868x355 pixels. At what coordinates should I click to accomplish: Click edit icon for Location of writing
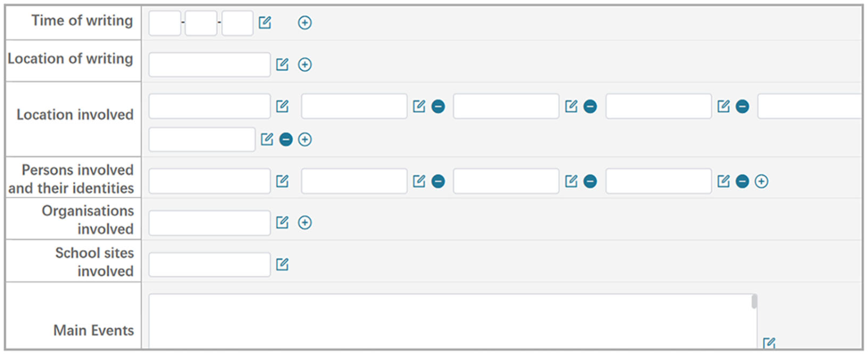click(282, 64)
